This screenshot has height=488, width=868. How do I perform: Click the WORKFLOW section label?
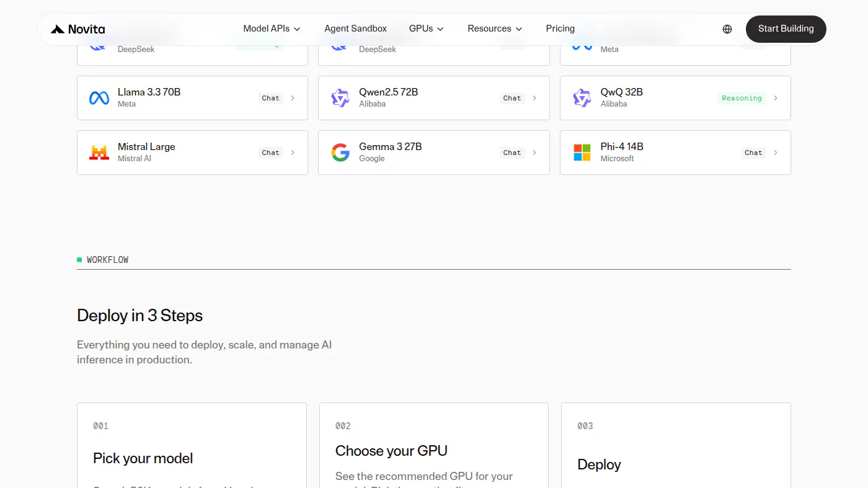[107, 260]
